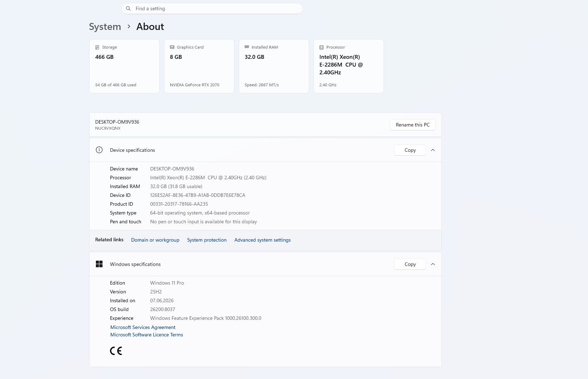Click Rename this PC button
Image resolution: width=588 pixels, height=379 pixels.
pyautogui.click(x=412, y=125)
